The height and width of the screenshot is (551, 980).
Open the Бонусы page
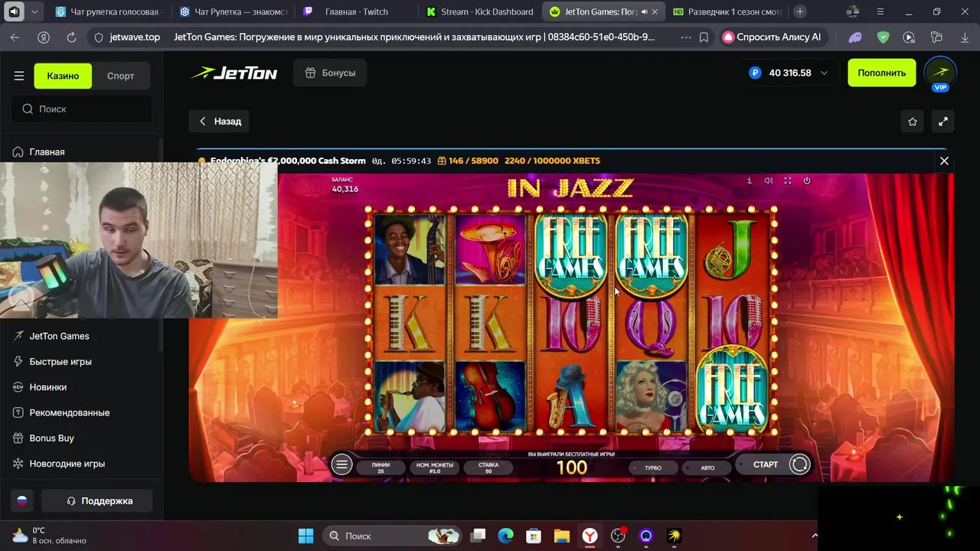pyautogui.click(x=330, y=73)
